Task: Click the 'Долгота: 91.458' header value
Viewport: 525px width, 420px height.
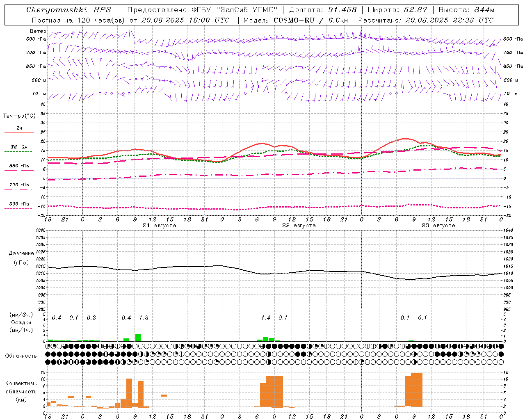Action: 323,10
